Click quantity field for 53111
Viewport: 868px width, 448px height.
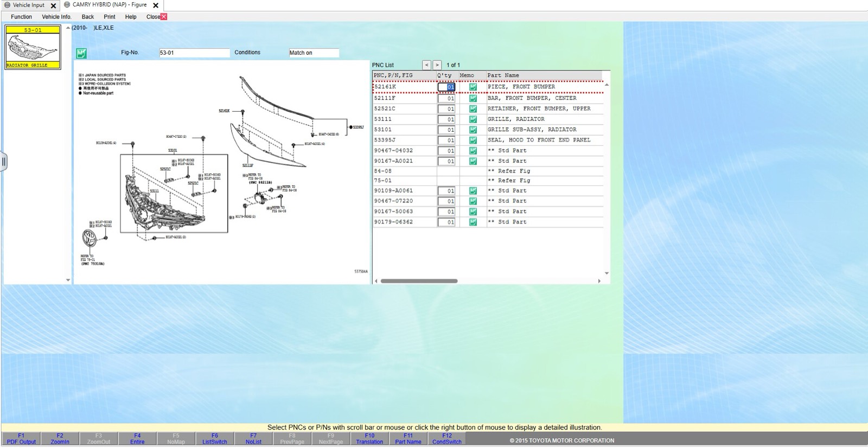[446, 119]
